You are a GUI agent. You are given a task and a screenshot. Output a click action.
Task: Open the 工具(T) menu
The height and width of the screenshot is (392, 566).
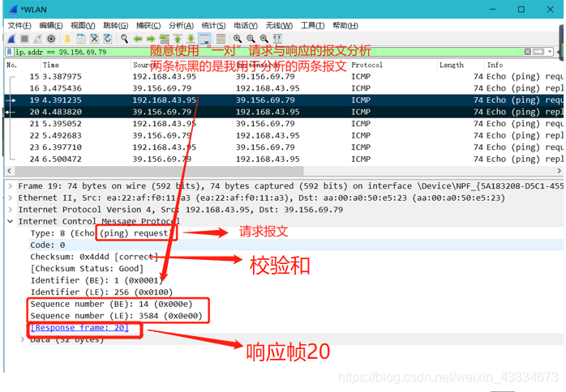point(313,26)
